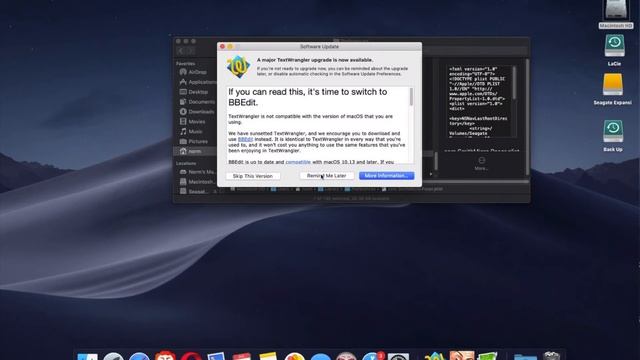This screenshot has height=360, width=640.
Task: Click the Finder window's right vertical scrollbar
Action: (528, 116)
